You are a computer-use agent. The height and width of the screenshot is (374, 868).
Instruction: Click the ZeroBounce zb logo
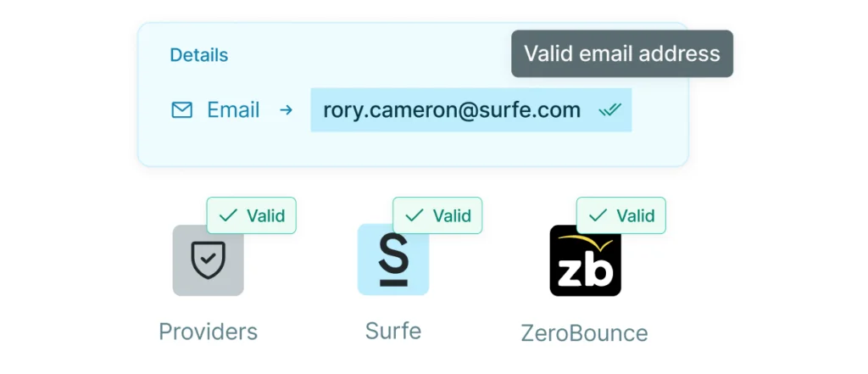[585, 261]
